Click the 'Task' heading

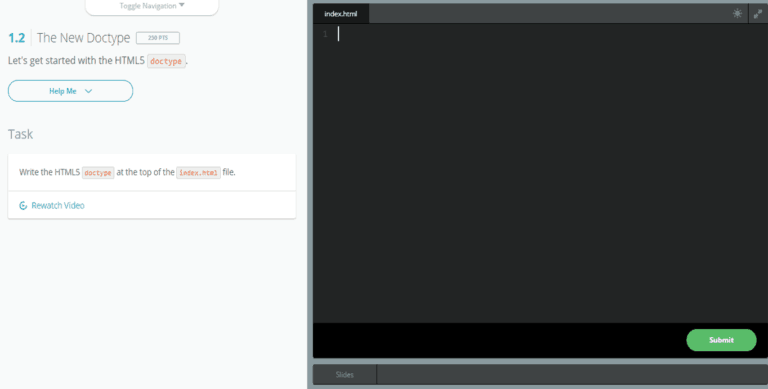click(x=21, y=134)
